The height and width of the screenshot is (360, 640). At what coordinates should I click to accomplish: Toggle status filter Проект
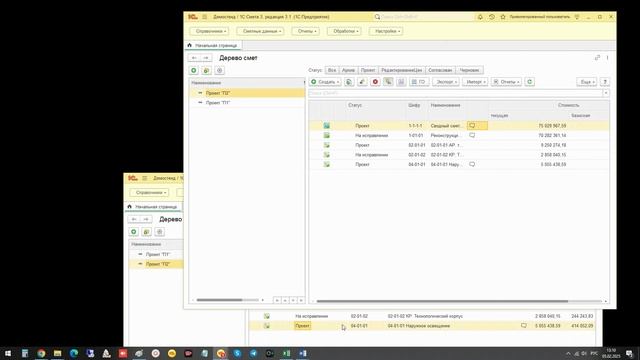(368, 70)
